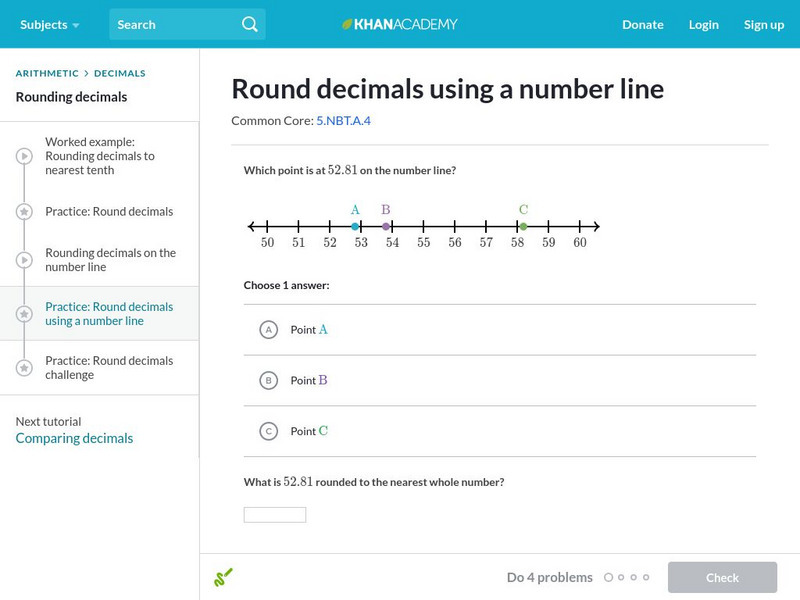Click the Check button
The width and height of the screenshot is (800, 600).
click(x=722, y=577)
